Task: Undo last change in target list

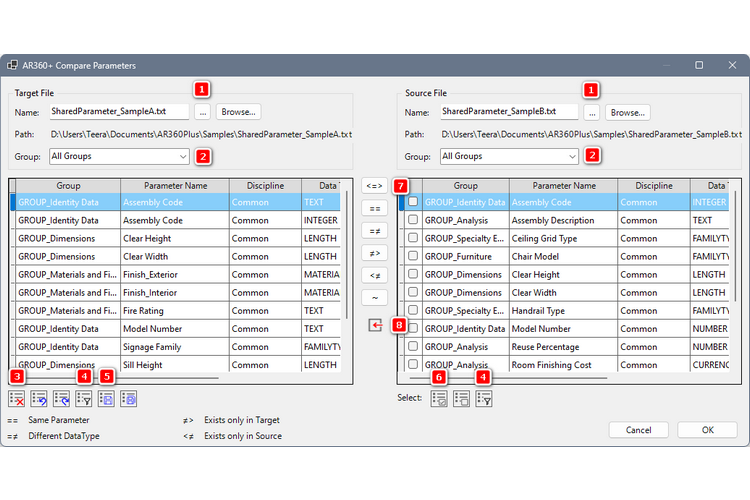Action: pyautogui.click(x=39, y=399)
